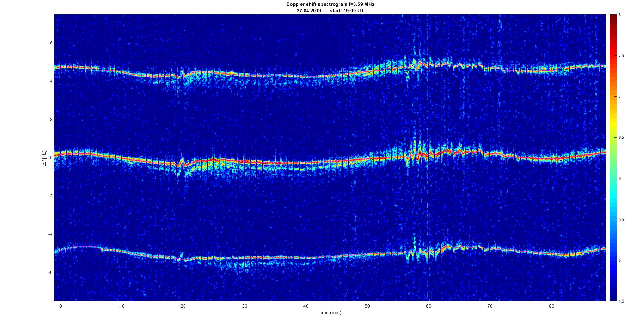The width and height of the screenshot is (644, 323).
Task: Click colorbar tick label '8'
Action: pyautogui.click(x=620, y=15)
